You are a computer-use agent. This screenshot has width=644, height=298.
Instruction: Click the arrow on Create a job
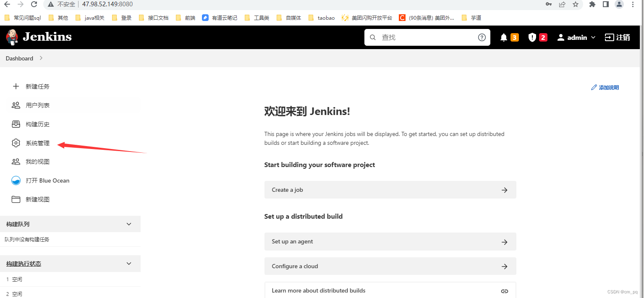tap(505, 190)
